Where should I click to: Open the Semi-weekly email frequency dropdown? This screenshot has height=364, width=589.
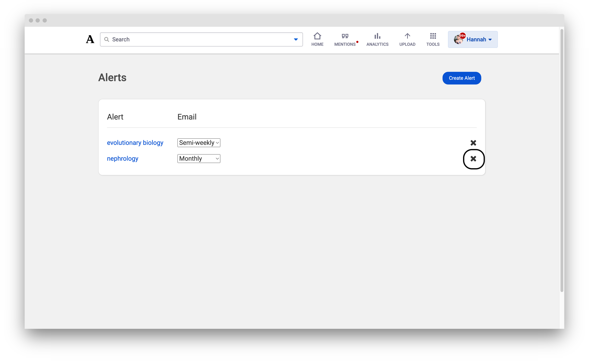coord(199,143)
